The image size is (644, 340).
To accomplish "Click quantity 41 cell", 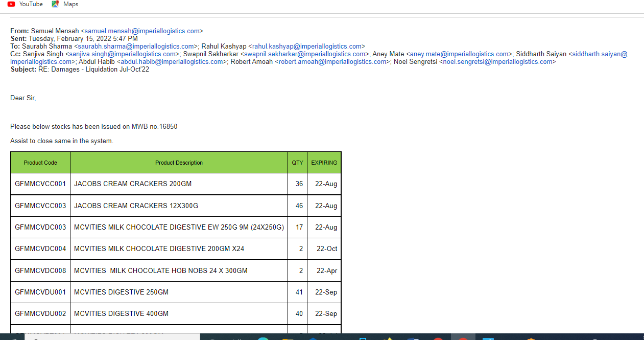I will 298,292.
